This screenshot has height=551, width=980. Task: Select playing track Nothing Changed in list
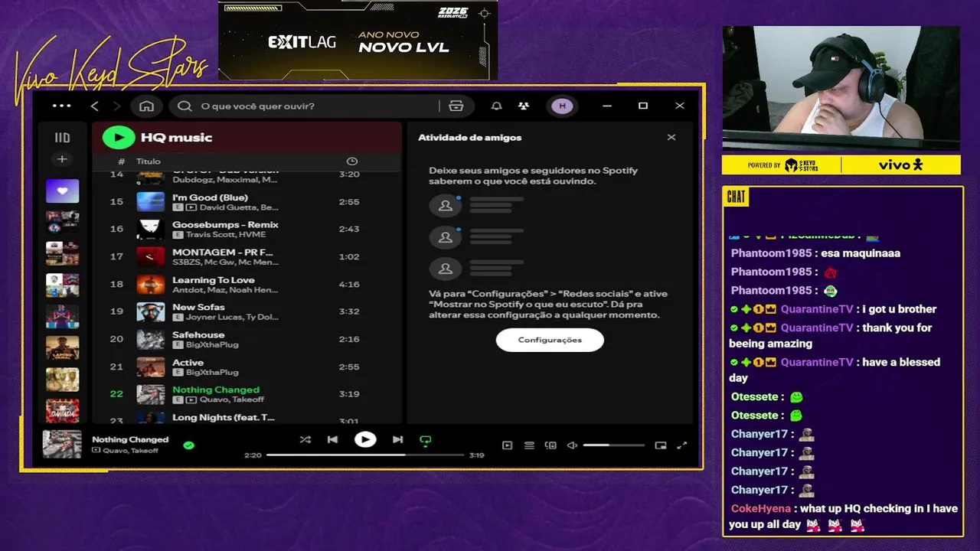pos(247,394)
